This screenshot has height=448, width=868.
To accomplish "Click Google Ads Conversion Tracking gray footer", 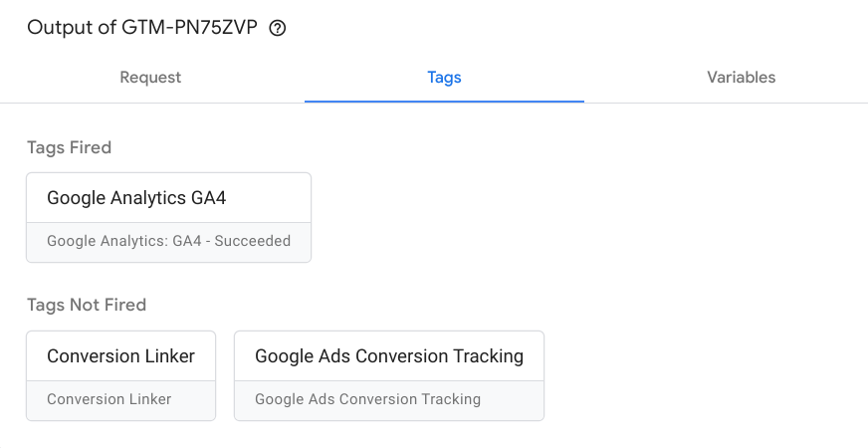I will coord(367,399).
